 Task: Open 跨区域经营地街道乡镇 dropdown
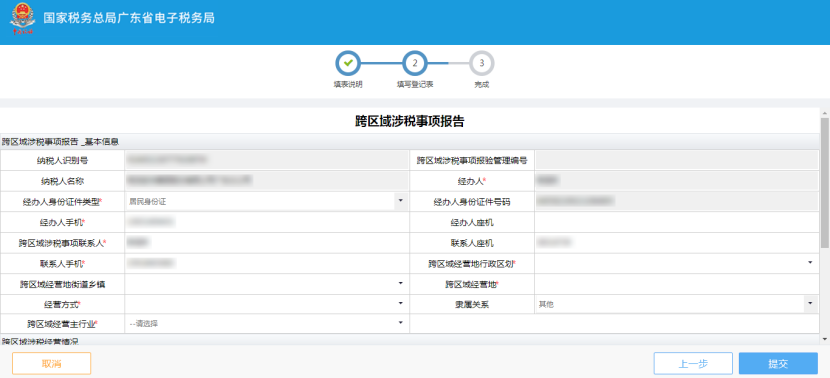coord(267,284)
